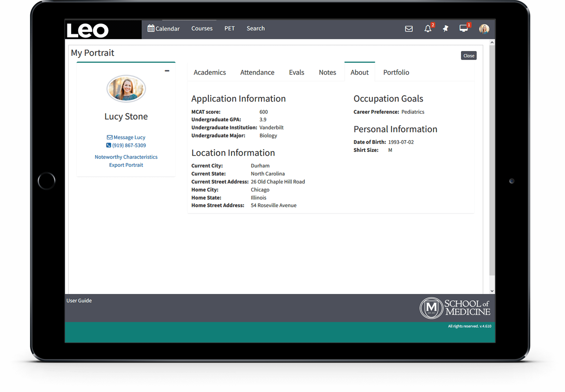
Task: Switch to the Portfolio tab
Action: tap(396, 73)
